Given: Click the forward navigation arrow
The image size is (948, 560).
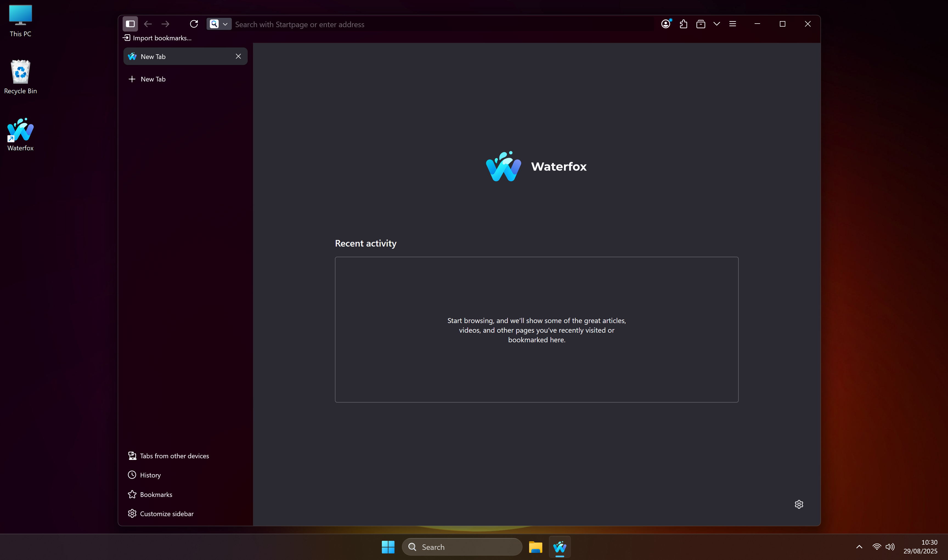Looking at the screenshot, I should tap(165, 23).
